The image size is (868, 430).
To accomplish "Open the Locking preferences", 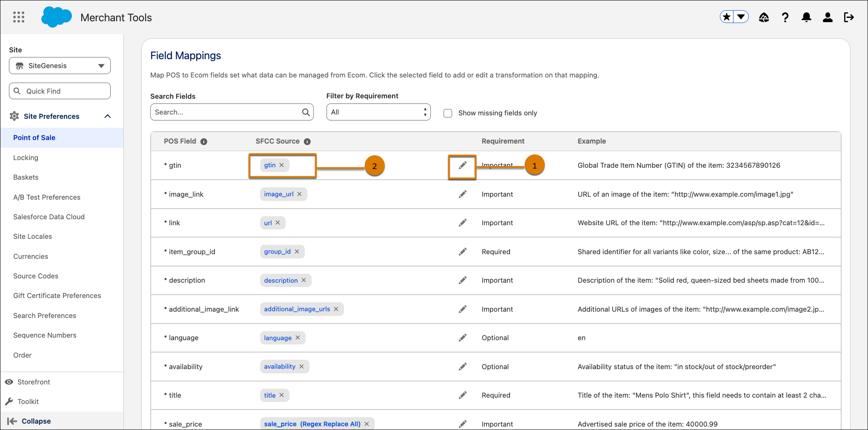I will (26, 158).
